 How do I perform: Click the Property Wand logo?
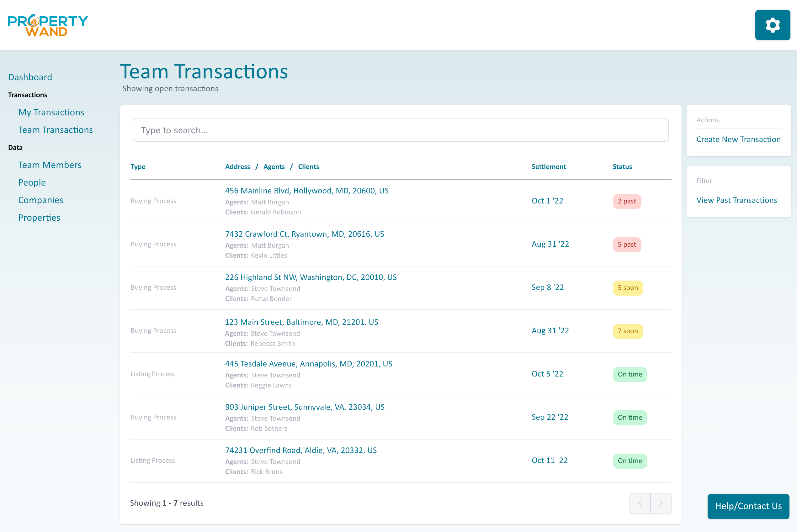pos(48,25)
